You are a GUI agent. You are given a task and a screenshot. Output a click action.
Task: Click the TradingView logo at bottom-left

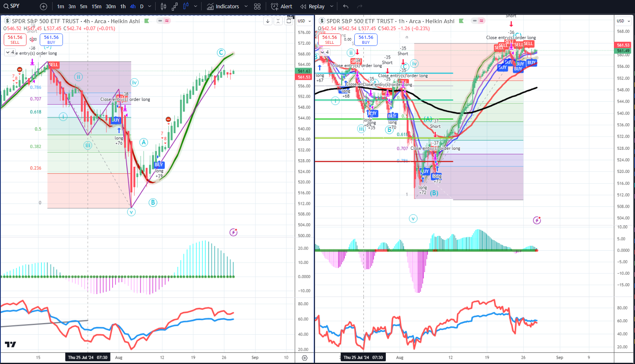[x=10, y=344]
